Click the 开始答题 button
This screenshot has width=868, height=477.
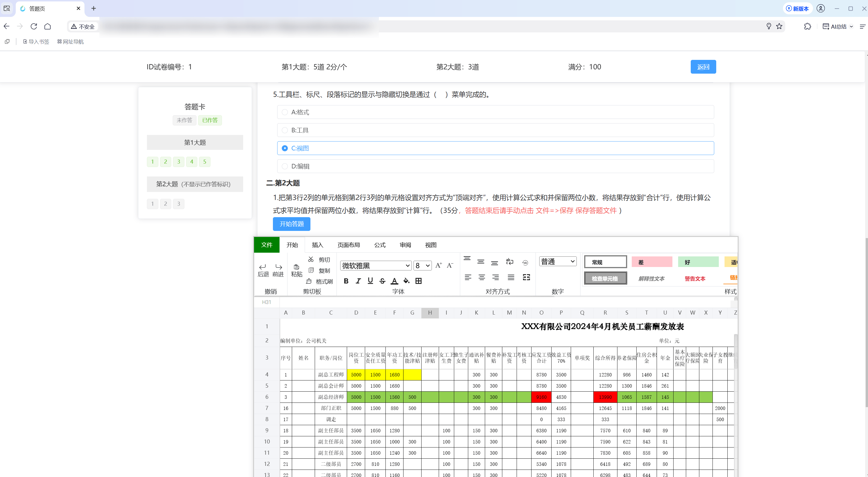[292, 224]
